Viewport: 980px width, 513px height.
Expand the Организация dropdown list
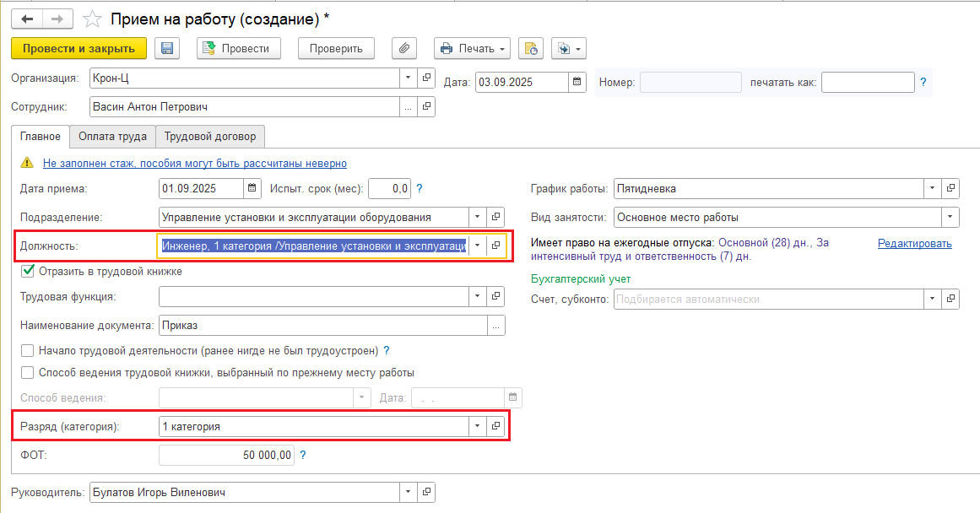coord(408,78)
